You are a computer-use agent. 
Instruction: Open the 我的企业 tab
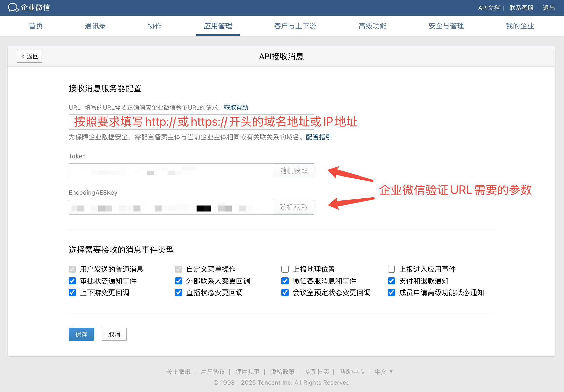tap(520, 26)
